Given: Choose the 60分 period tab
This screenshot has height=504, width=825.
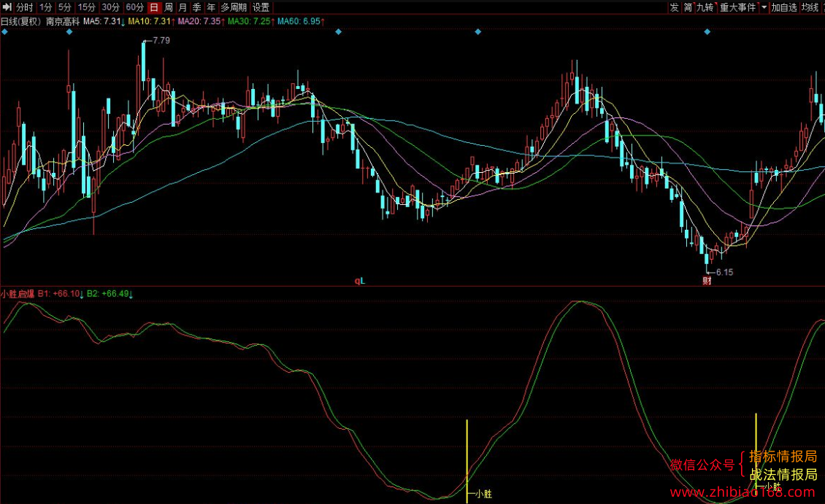Looking at the screenshot, I should (x=134, y=7).
